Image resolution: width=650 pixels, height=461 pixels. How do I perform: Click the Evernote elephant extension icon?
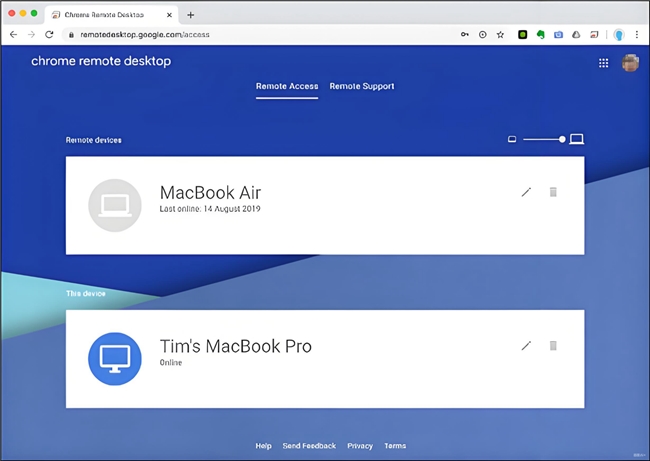pyautogui.click(x=540, y=34)
